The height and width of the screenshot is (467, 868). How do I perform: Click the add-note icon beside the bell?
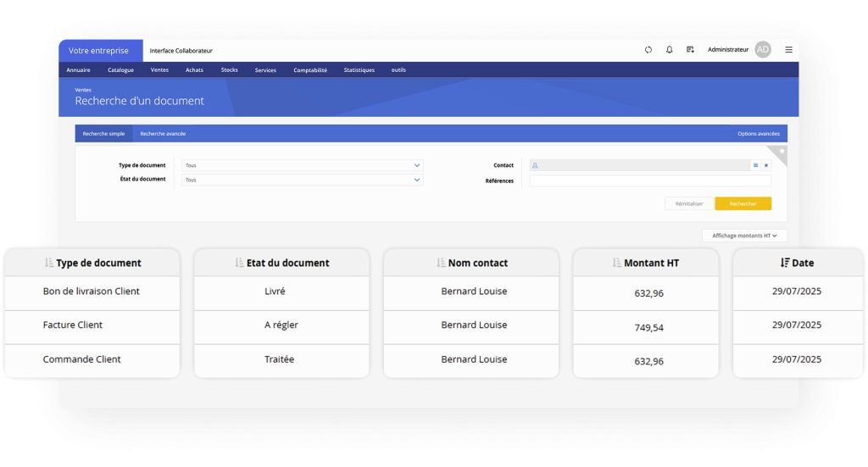point(690,50)
